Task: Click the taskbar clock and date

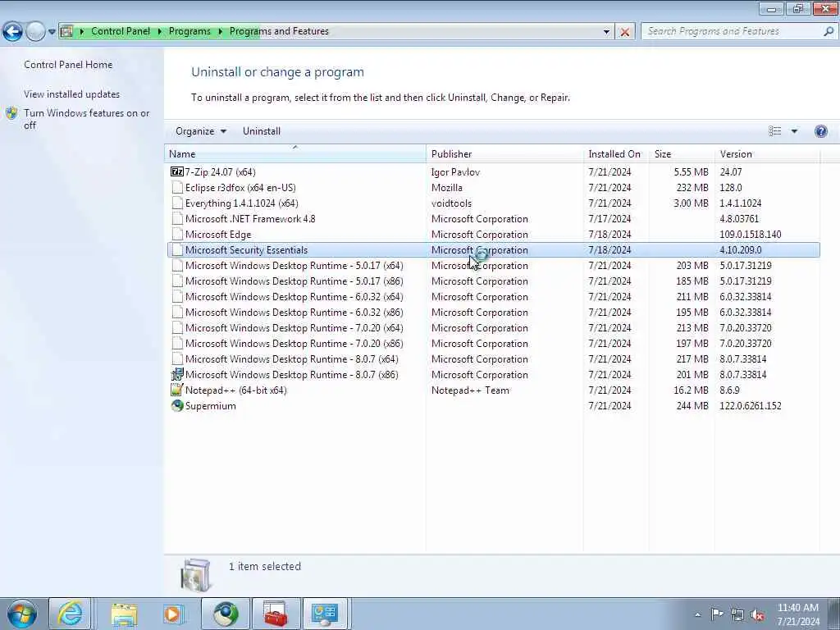Action: (x=797, y=614)
